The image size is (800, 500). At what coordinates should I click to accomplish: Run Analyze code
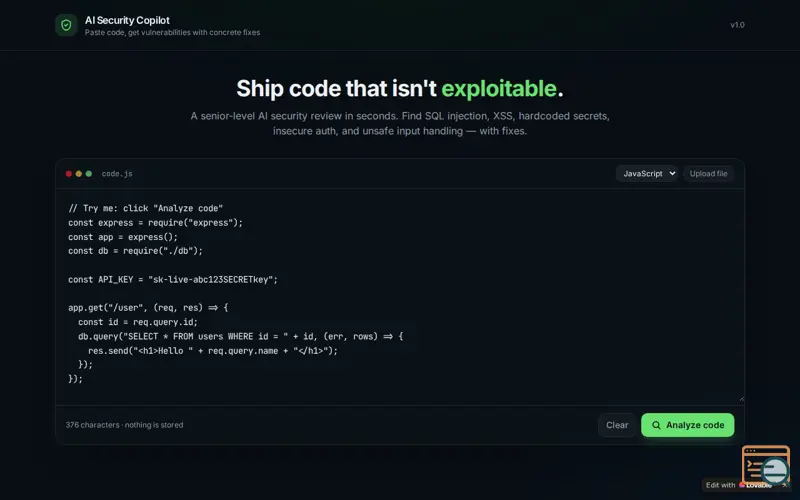pos(688,425)
